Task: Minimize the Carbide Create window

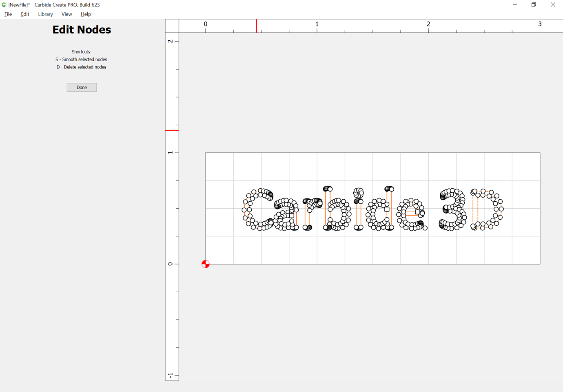Action: click(515, 4)
